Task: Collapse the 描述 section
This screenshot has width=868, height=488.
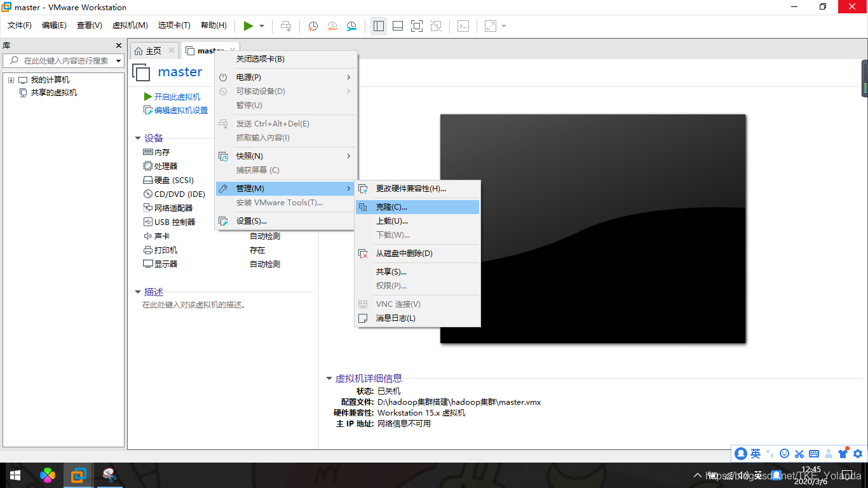Action: [x=138, y=292]
